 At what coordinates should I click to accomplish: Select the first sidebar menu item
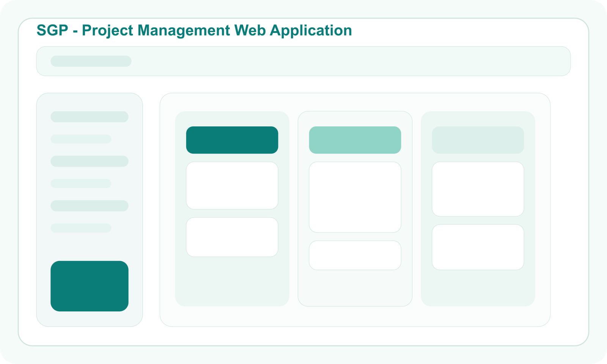pyautogui.click(x=90, y=117)
